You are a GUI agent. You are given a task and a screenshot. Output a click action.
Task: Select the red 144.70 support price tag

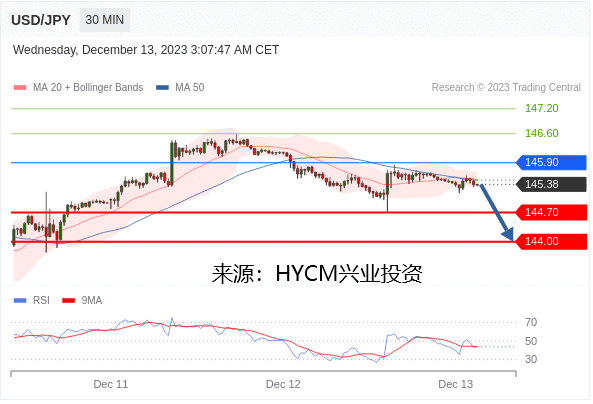pyautogui.click(x=551, y=212)
